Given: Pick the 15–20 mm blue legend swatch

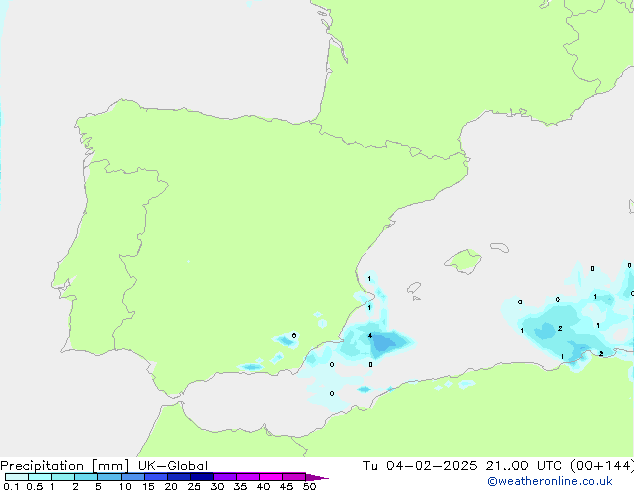Looking at the screenshot, I should tap(156, 477).
